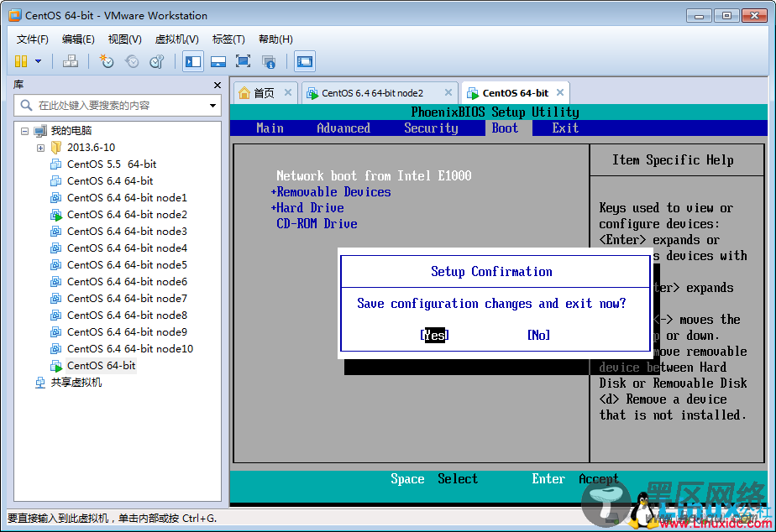This screenshot has height=532, width=776.
Task: Select the 2013.6-10 folder icon
Action: click(56, 148)
